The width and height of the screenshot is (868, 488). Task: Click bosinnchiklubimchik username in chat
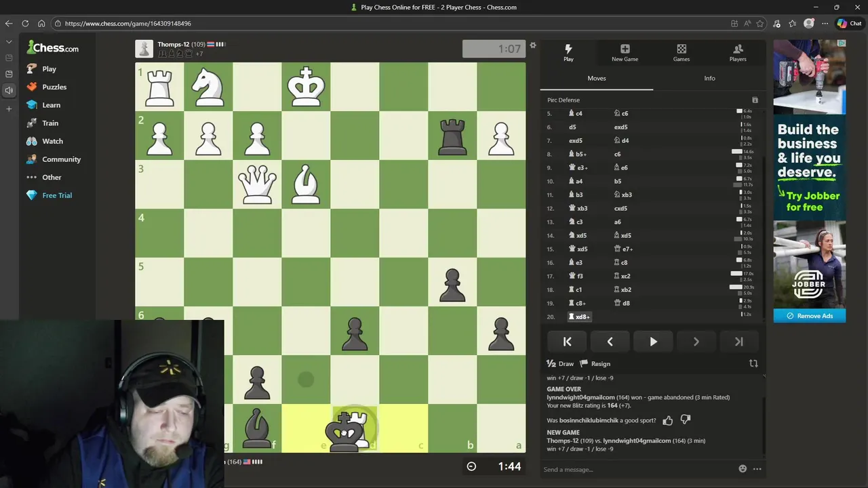(x=589, y=420)
